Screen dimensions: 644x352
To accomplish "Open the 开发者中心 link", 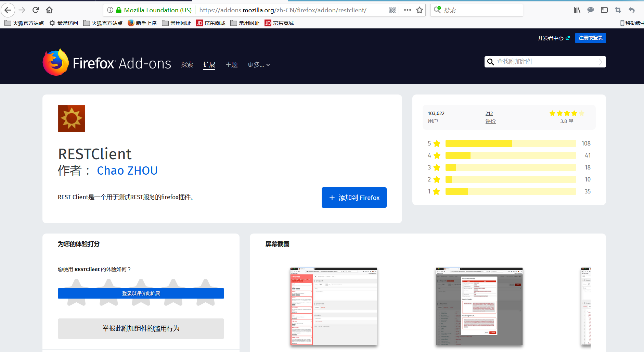I will tap(554, 38).
